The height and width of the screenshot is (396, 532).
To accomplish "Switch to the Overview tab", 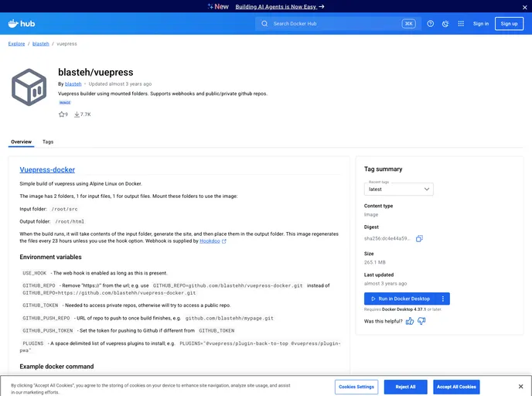I will (x=21, y=142).
